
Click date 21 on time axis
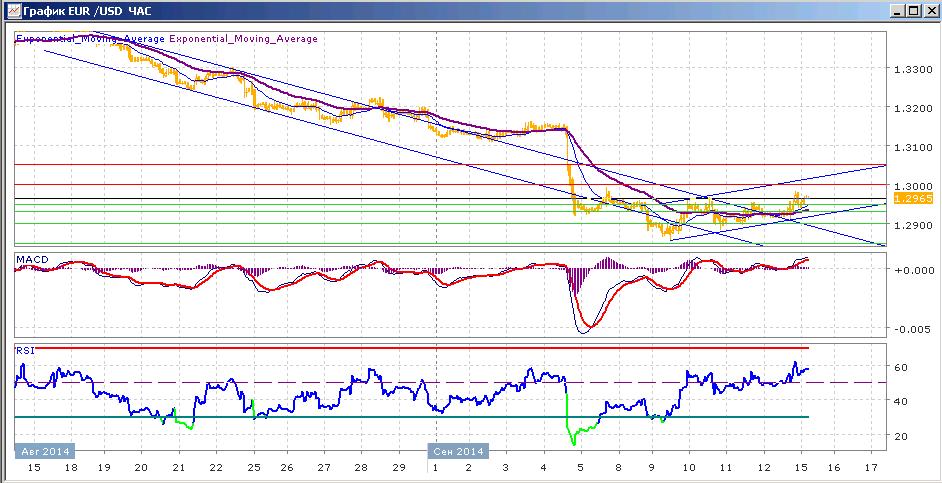pos(178,467)
